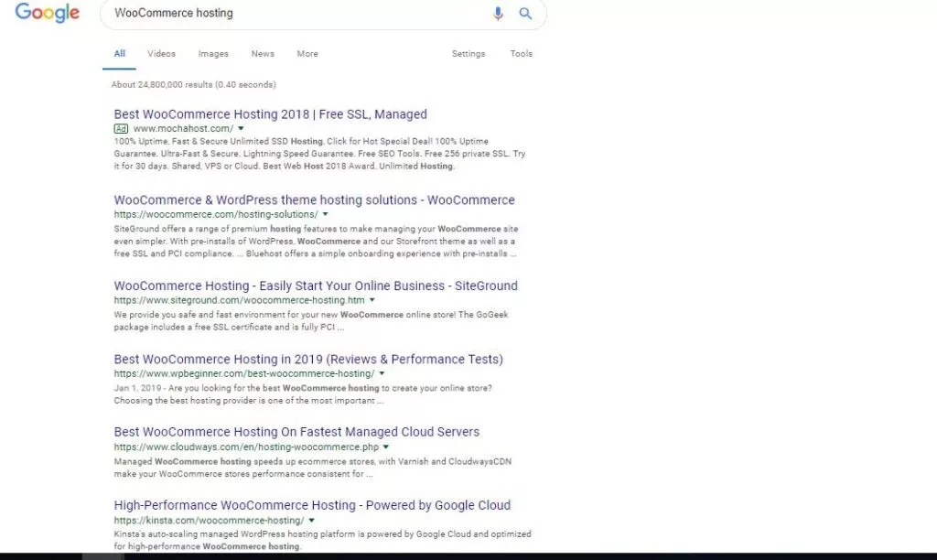Click the https://woocommerce.com/hosting-solutions/ URL text
This screenshot has width=937, height=560.
click(x=216, y=214)
